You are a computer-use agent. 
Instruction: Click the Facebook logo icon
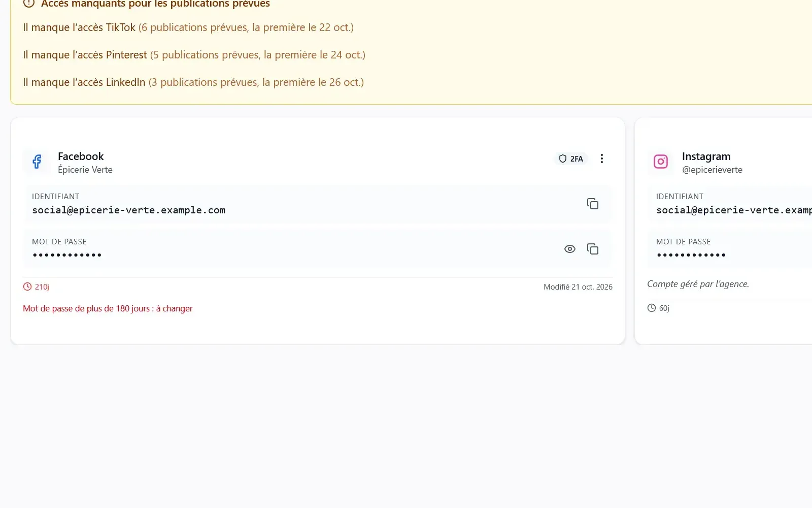point(37,162)
